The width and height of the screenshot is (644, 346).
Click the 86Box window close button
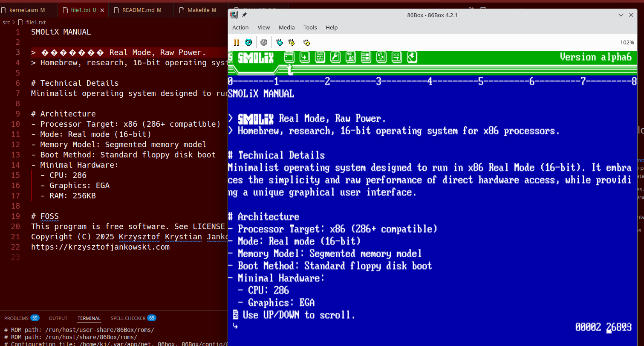[631, 15]
